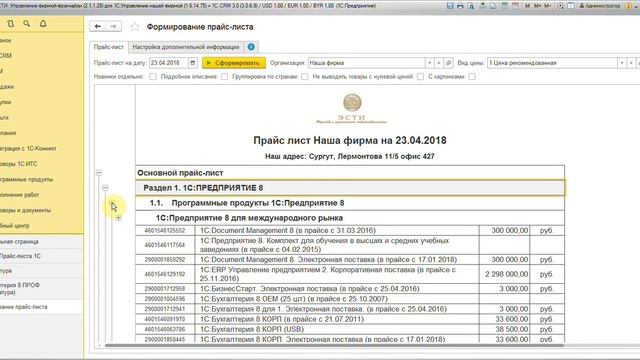This screenshot has height=360, width=640.
Task: Click the Сформировать button
Action: (x=234, y=63)
